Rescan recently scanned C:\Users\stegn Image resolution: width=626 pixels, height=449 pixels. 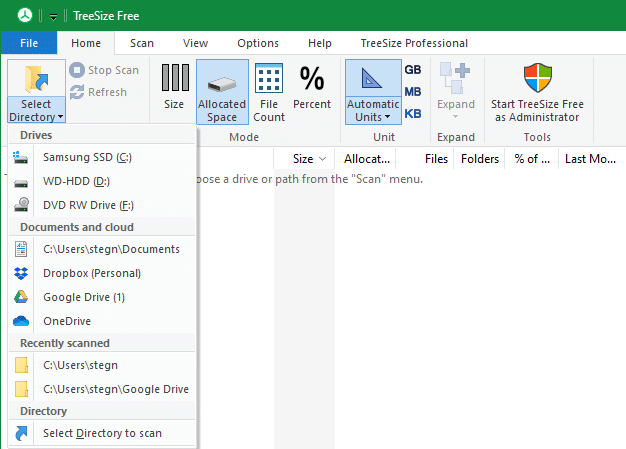(102, 365)
